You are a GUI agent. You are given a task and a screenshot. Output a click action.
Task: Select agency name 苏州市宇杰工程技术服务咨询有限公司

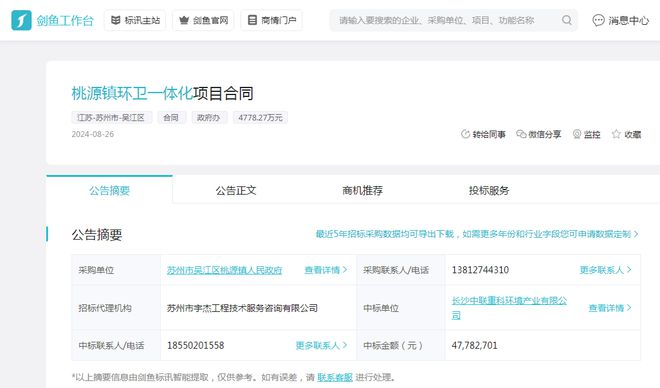[242, 308]
